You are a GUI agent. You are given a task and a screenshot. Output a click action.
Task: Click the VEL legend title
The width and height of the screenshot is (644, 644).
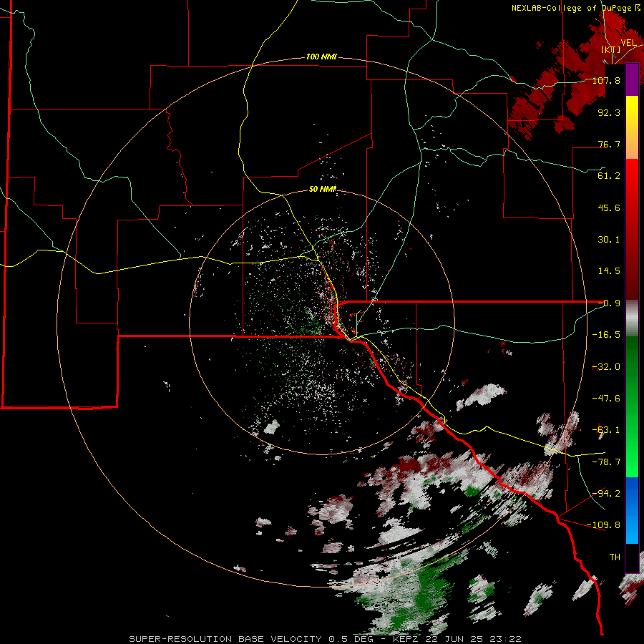click(628, 43)
